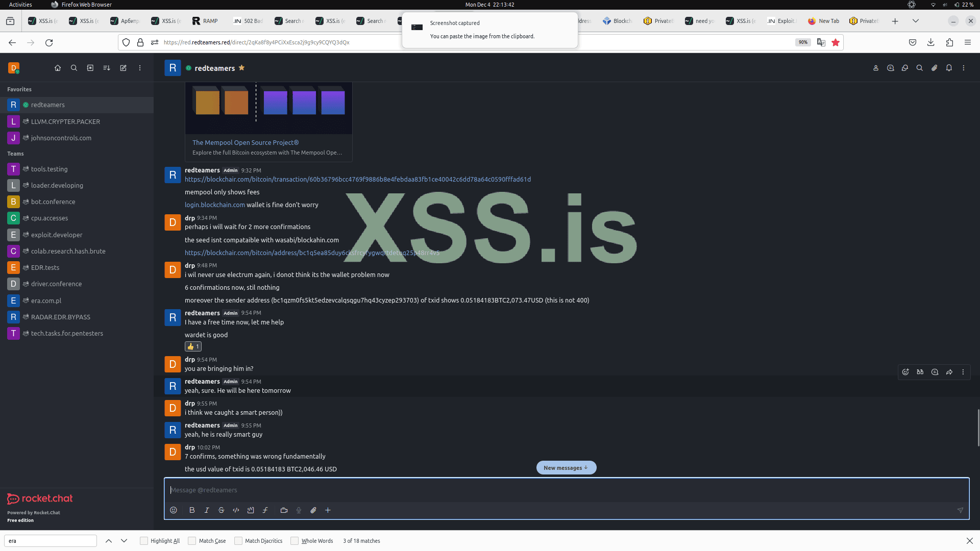Click the inline code formatting icon
The height and width of the screenshot is (551, 980).
[236, 510]
